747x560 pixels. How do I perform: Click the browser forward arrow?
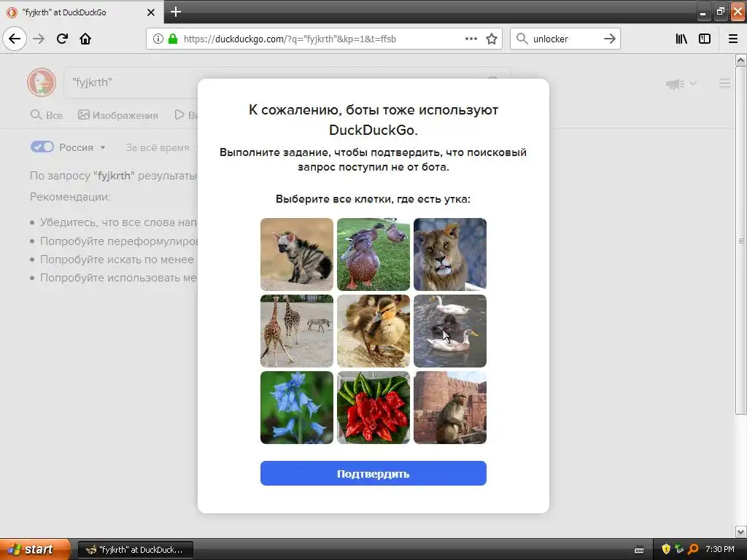(x=39, y=39)
